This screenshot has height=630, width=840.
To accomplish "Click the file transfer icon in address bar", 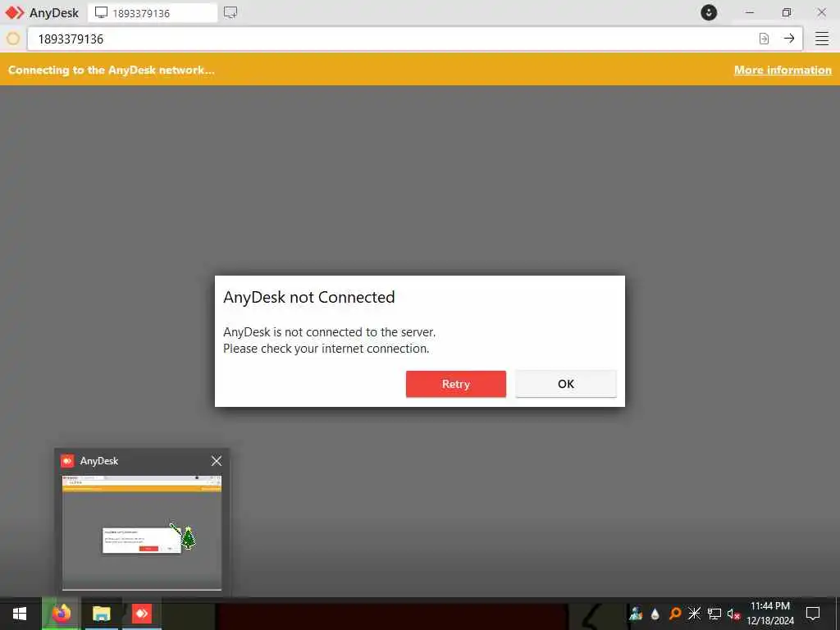I will pyautogui.click(x=764, y=39).
